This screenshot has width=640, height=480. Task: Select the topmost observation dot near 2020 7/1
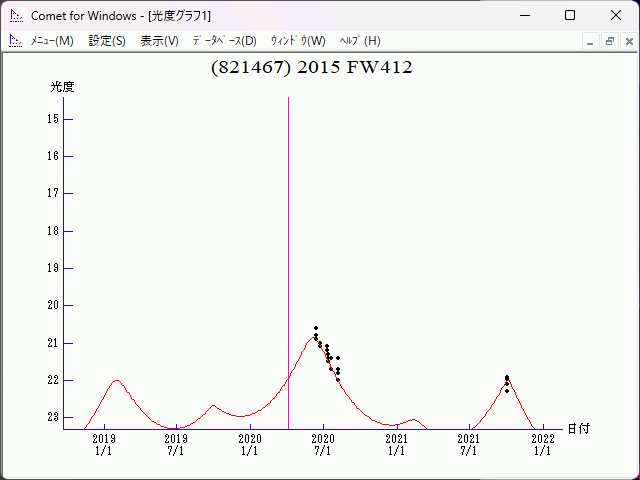[x=316, y=328]
